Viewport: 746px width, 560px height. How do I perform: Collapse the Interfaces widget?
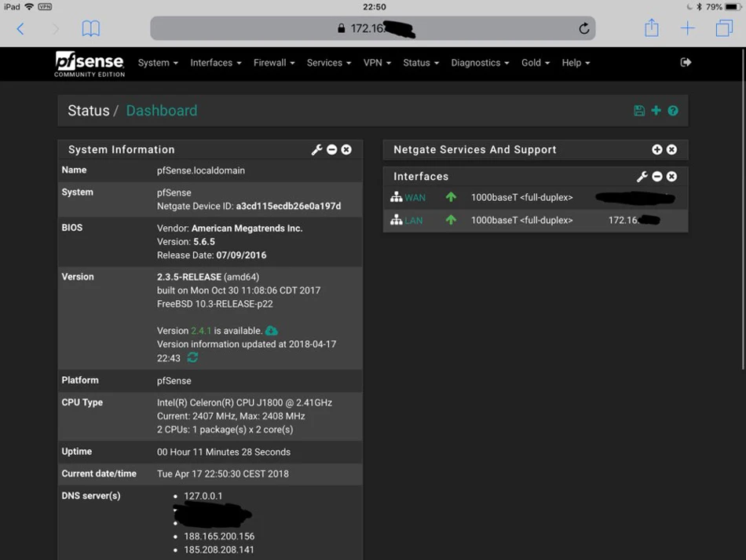(657, 177)
